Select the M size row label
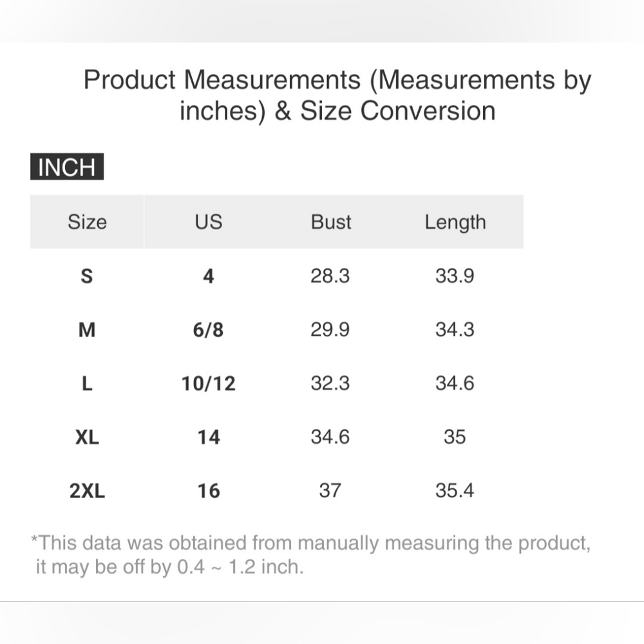Screen dimensions: 644x644 tap(87, 330)
